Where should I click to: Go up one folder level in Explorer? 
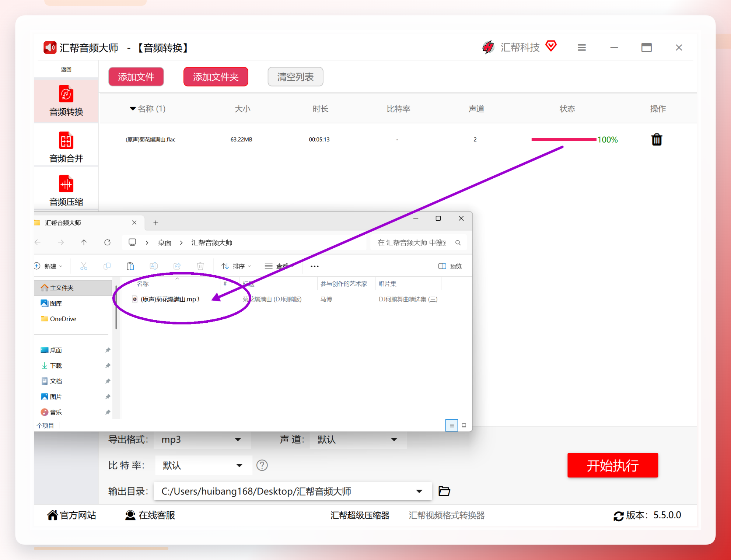[84, 242]
